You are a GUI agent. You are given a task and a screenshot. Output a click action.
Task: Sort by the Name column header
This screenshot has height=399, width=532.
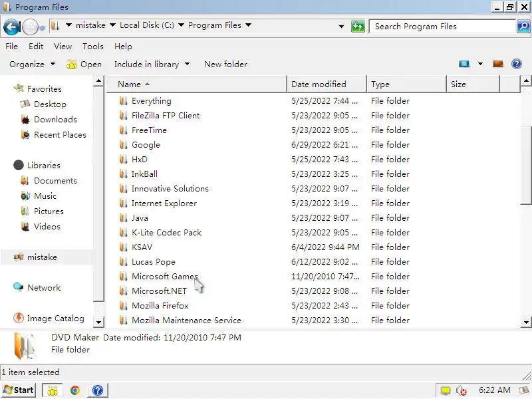point(197,84)
